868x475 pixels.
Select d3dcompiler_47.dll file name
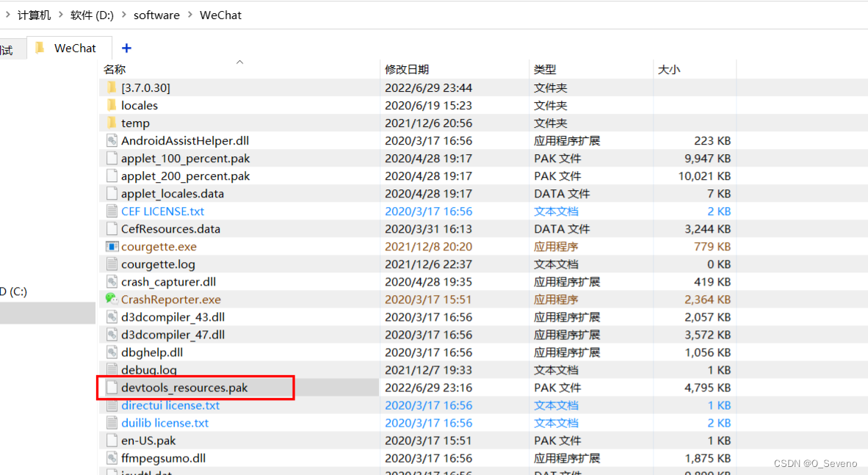173,335
